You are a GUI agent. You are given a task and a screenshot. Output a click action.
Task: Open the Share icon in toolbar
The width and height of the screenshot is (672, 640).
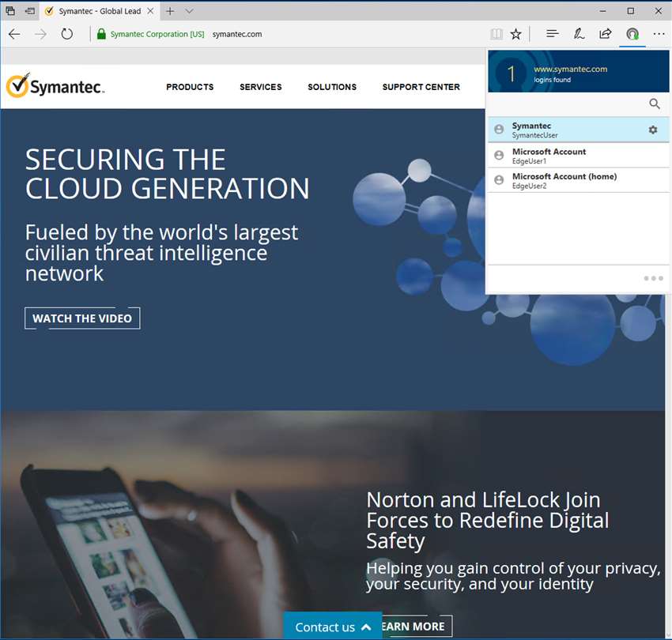[x=605, y=33]
